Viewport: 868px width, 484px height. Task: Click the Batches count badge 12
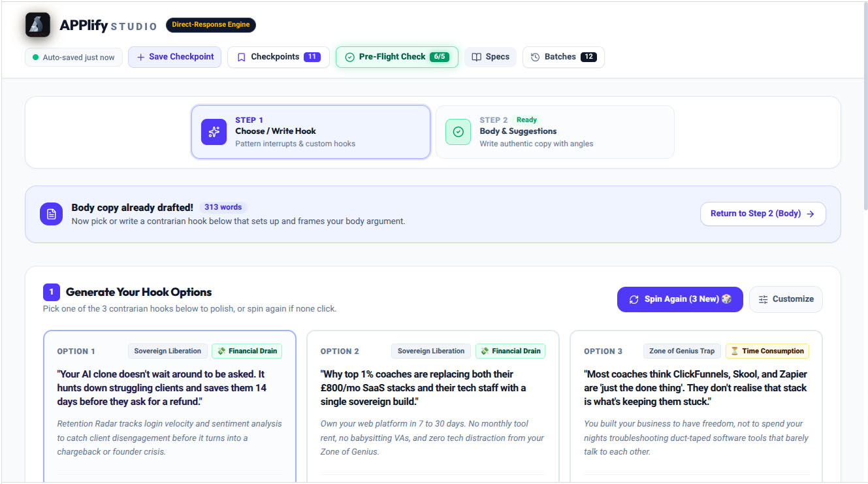point(588,57)
